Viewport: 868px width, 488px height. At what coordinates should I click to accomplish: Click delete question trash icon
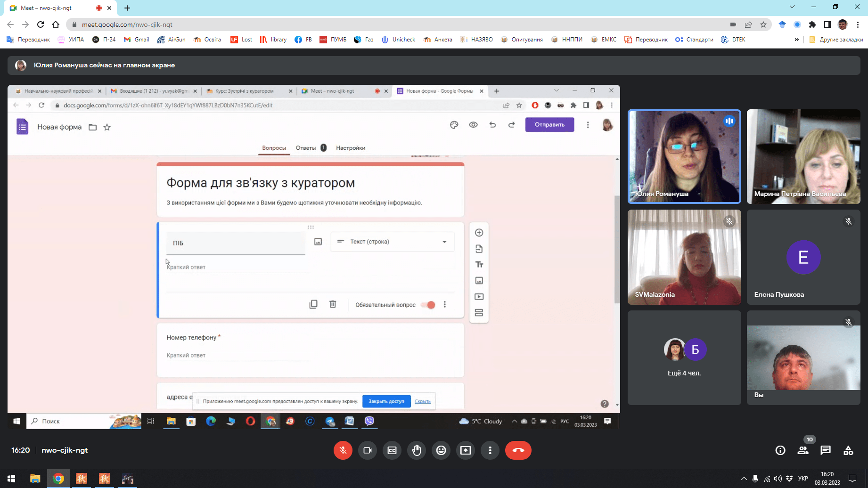333,304
